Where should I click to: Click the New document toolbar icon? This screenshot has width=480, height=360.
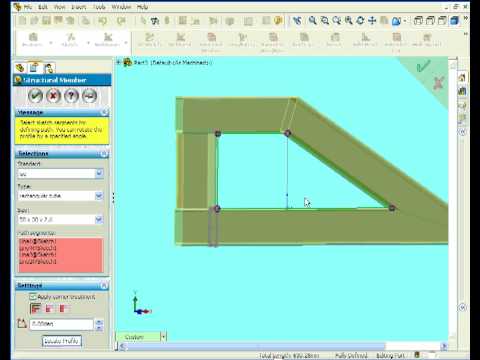click(x=23, y=21)
